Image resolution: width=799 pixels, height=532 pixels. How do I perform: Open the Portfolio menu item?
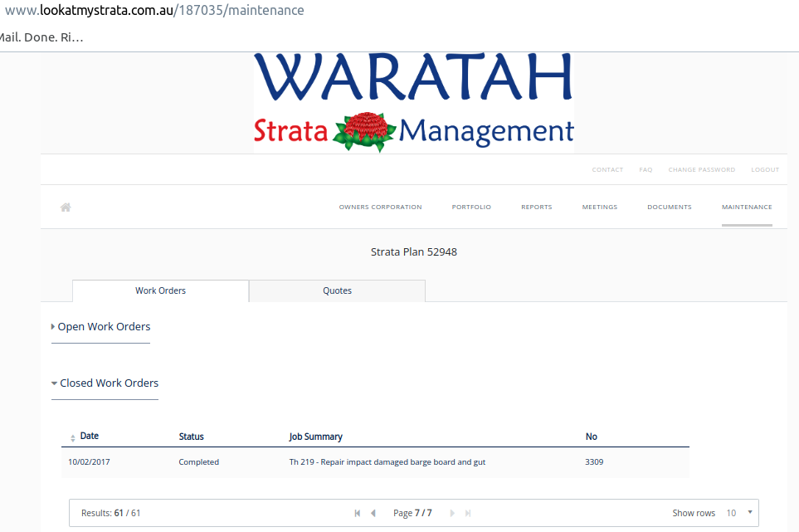click(471, 207)
